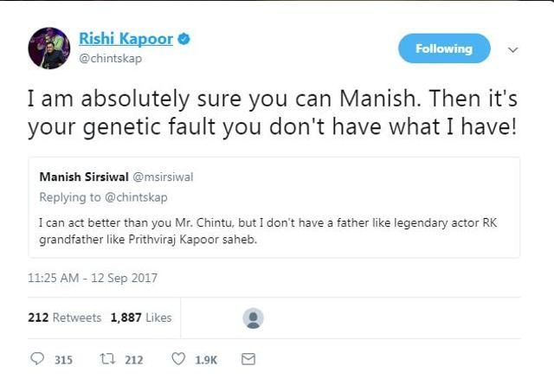The width and height of the screenshot is (554, 392).
Task: Click the @msirsiwal handle
Action: pyautogui.click(x=163, y=177)
